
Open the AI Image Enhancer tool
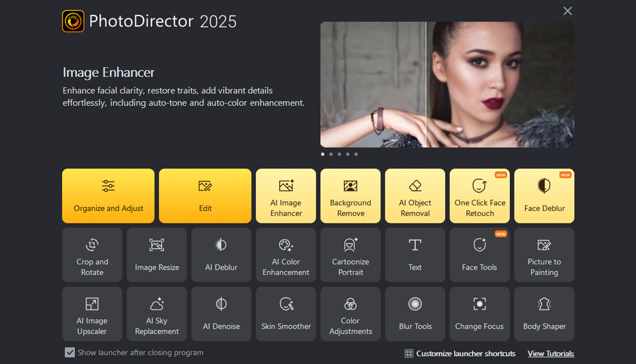(286, 196)
